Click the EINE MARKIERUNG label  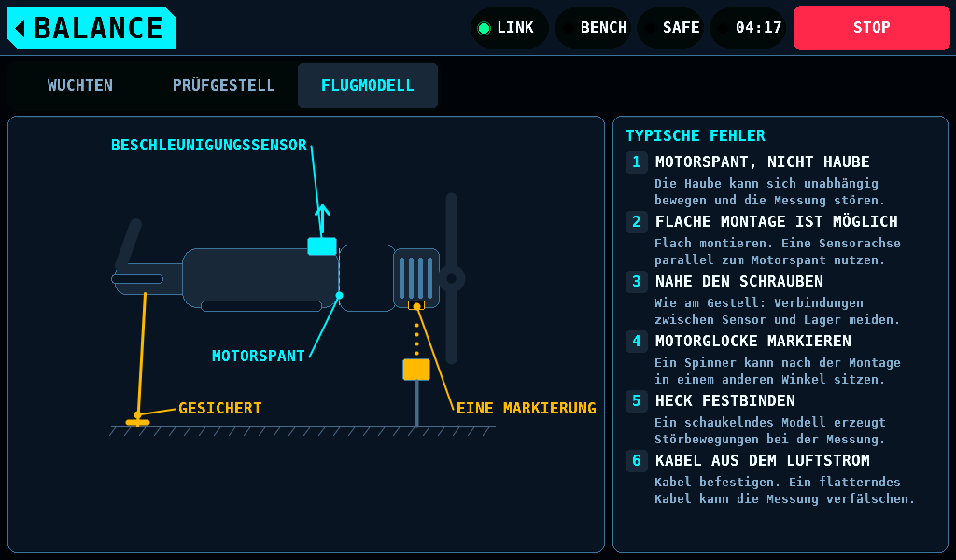pyautogui.click(x=527, y=408)
